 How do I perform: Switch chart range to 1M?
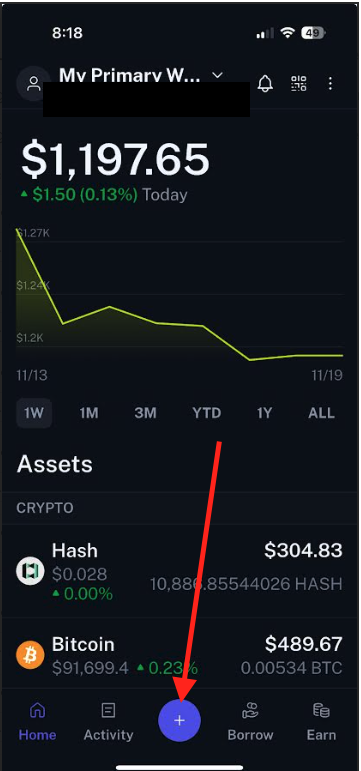click(89, 413)
